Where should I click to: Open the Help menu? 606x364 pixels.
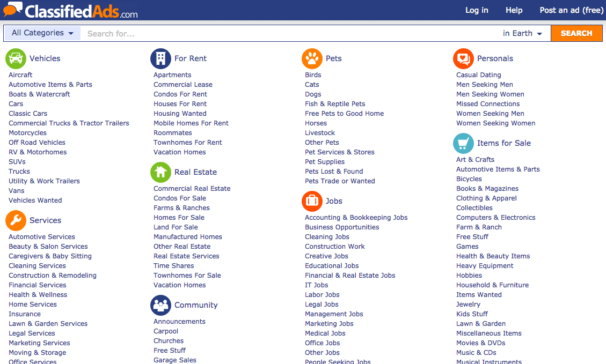tap(514, 10)
